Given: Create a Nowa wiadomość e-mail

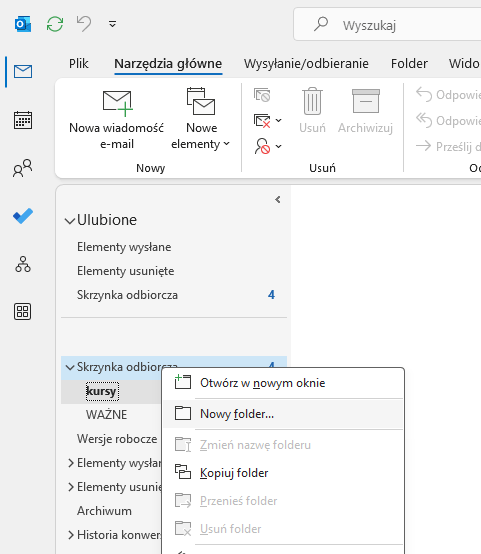Looking at the screenshot, I should coord(117,120).
